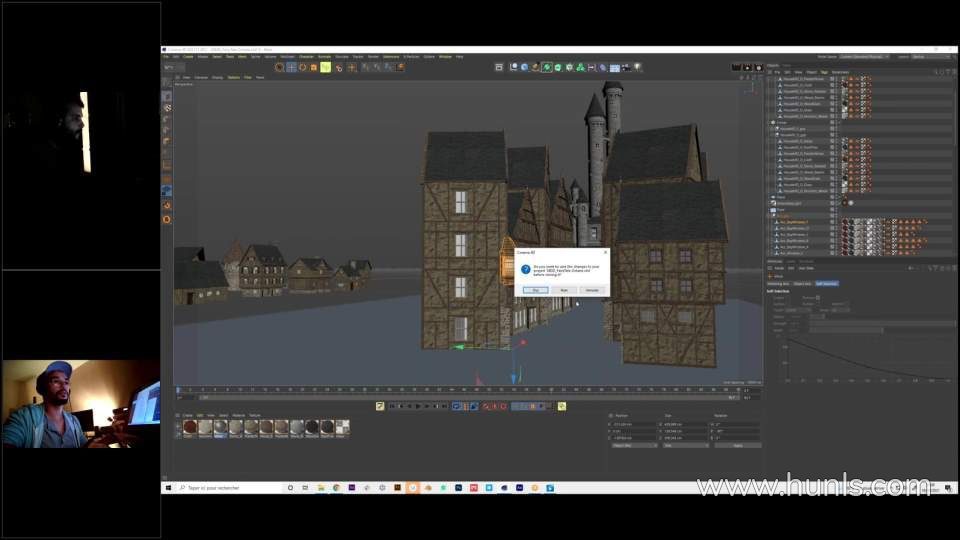Toggle Autokeying in timeline controls
This screenshot has width=960, height=540.
pyautogui.click(x=495, y=406)
